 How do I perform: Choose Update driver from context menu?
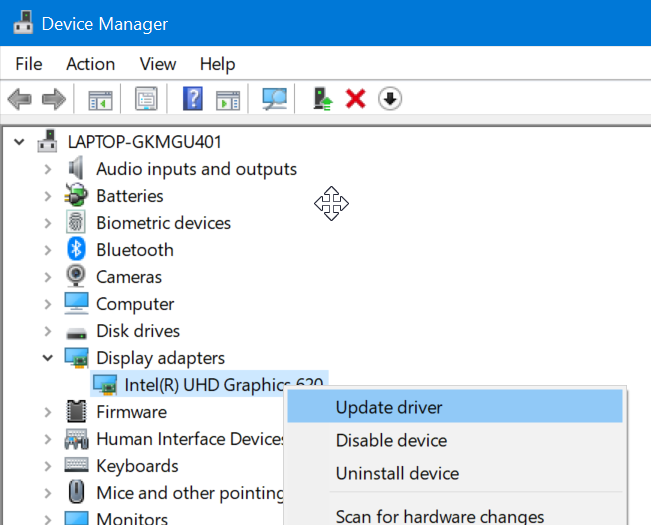[389, 407]
